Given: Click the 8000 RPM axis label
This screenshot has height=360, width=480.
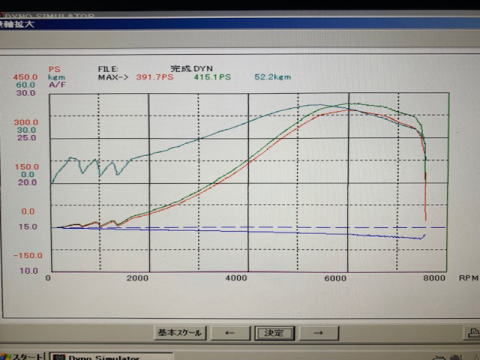Looking at the screenshot, I should [434, 278].
